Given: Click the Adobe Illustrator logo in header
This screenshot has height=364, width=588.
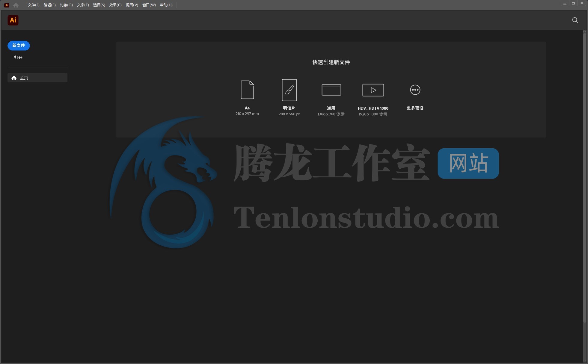Looking at the screenshot, I should click(13, 20).
